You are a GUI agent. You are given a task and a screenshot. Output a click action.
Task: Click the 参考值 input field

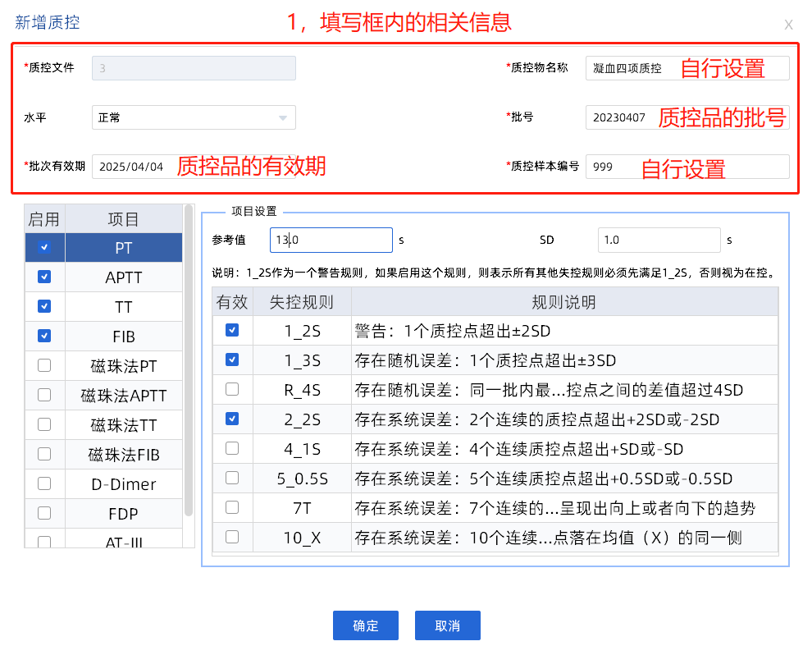coord(331,240)
